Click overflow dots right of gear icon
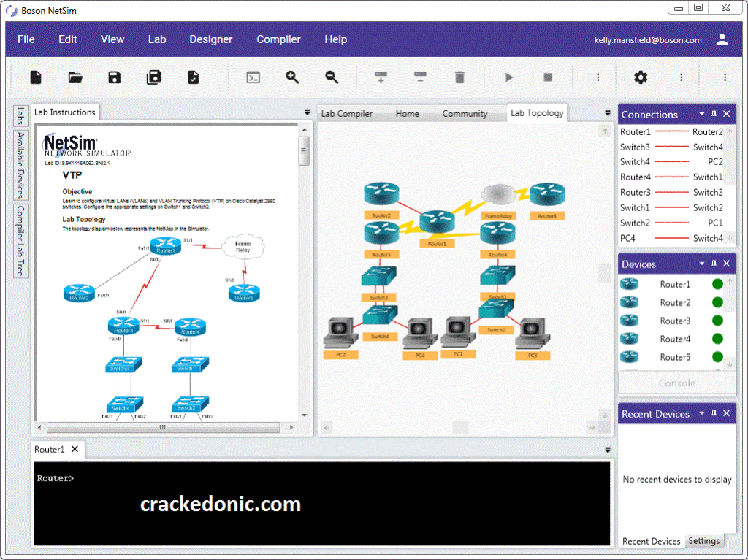The width and height of the screenshot is (748, 560). [x=682, y=77]
